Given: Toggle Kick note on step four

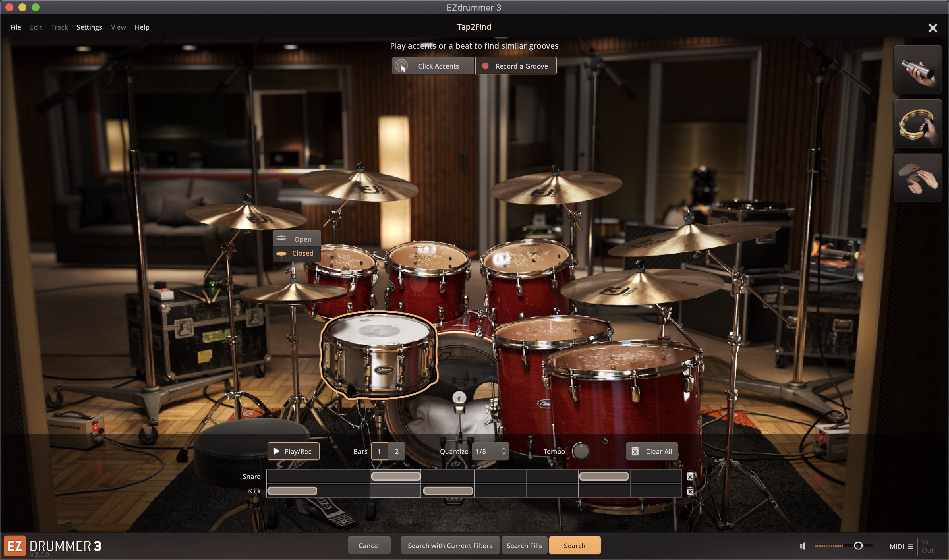Looking at the screenshot, I should tap(448, 490).
